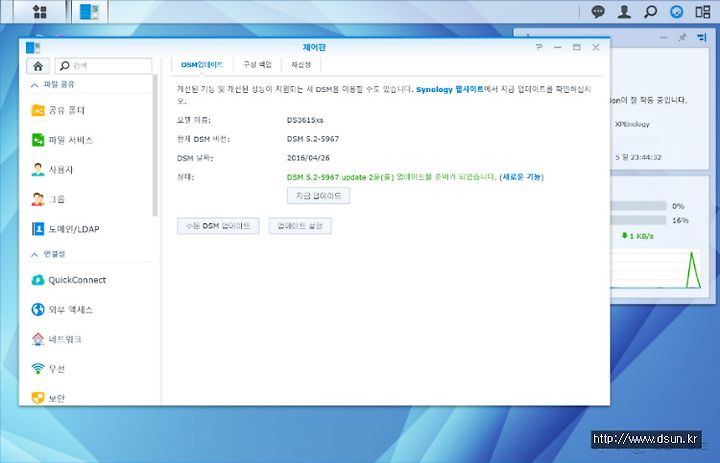720x463 pixels.
Task: Click the DSM 5.2-5967 version value
Action: click(x=313, y=139)
